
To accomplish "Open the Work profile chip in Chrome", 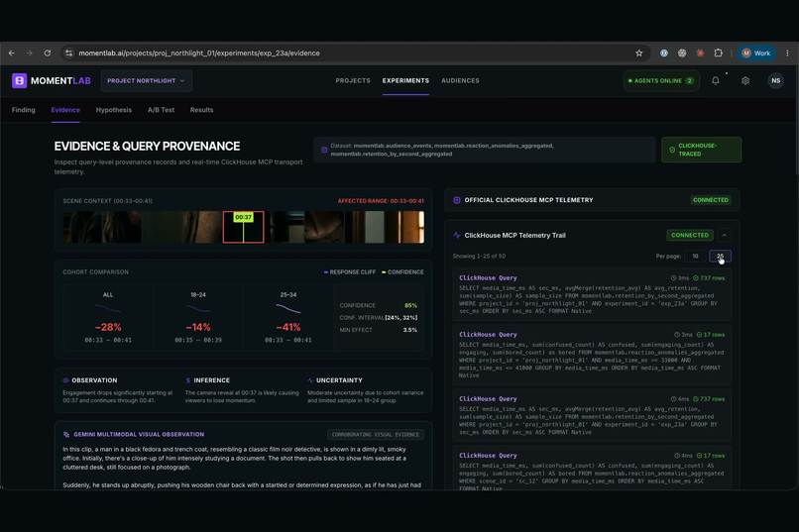I will pyautogui.click(x=756, y=53).
